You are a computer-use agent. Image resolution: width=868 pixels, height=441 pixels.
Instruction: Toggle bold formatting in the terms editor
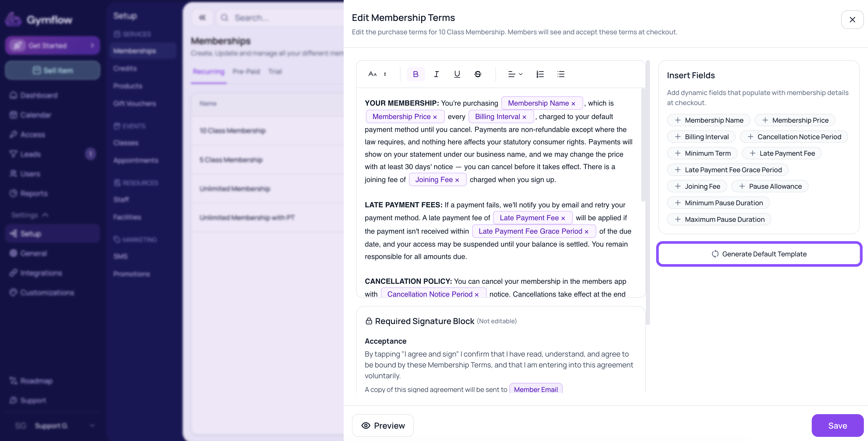coord(415,74)
